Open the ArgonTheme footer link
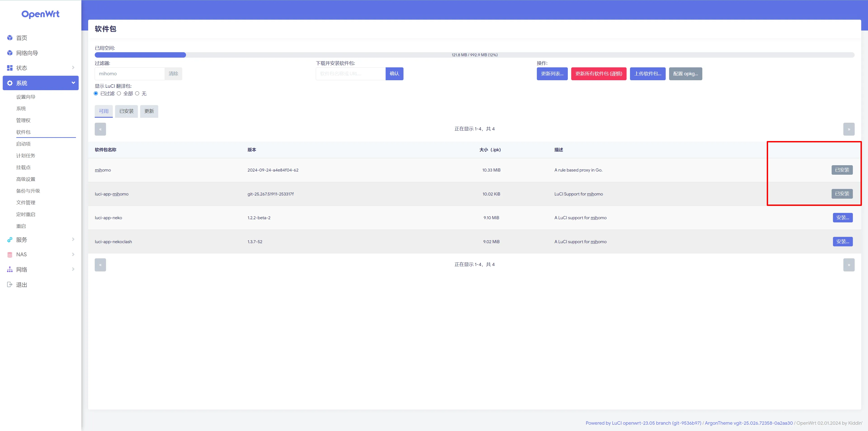Viewport: 868px width, 431px height. pyautogui.click(x=749, y=423)
